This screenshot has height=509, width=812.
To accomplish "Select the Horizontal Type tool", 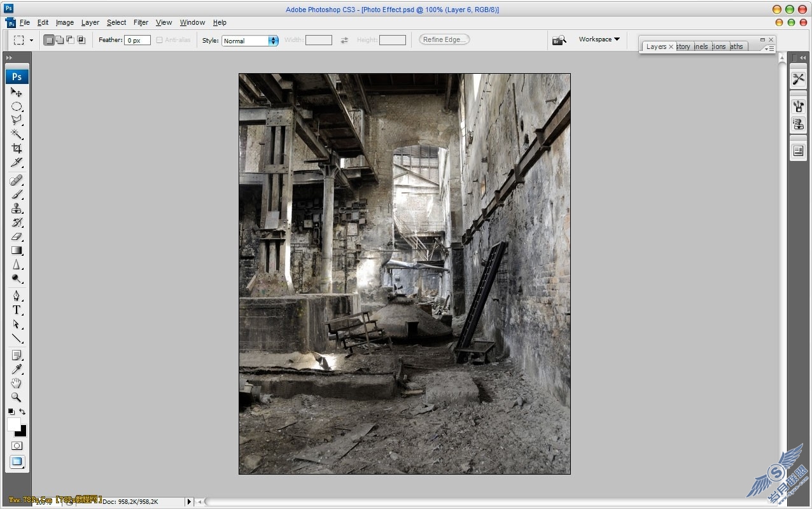I will [17, 310].
